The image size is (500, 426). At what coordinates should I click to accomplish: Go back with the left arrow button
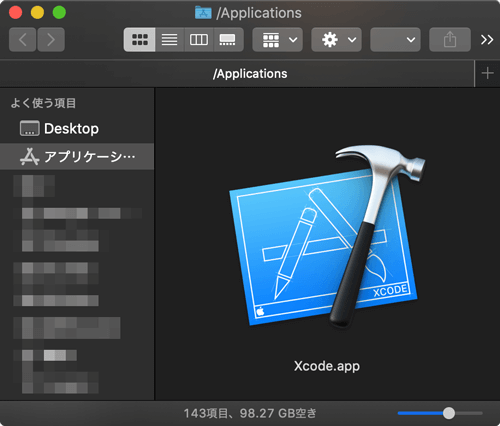point(22,40)
